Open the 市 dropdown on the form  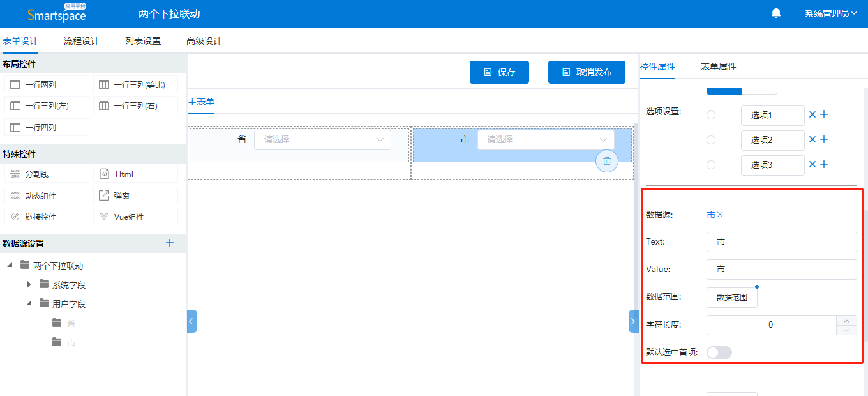tap(546, 139)
